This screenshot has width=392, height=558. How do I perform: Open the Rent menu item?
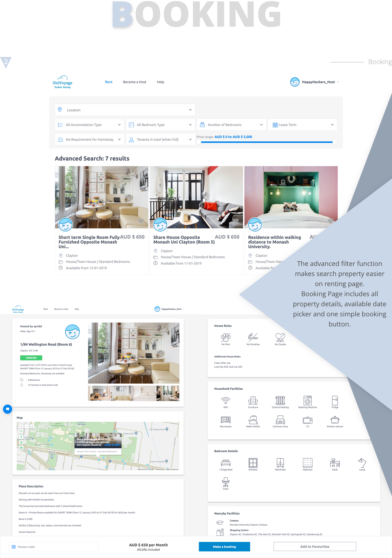109,82
